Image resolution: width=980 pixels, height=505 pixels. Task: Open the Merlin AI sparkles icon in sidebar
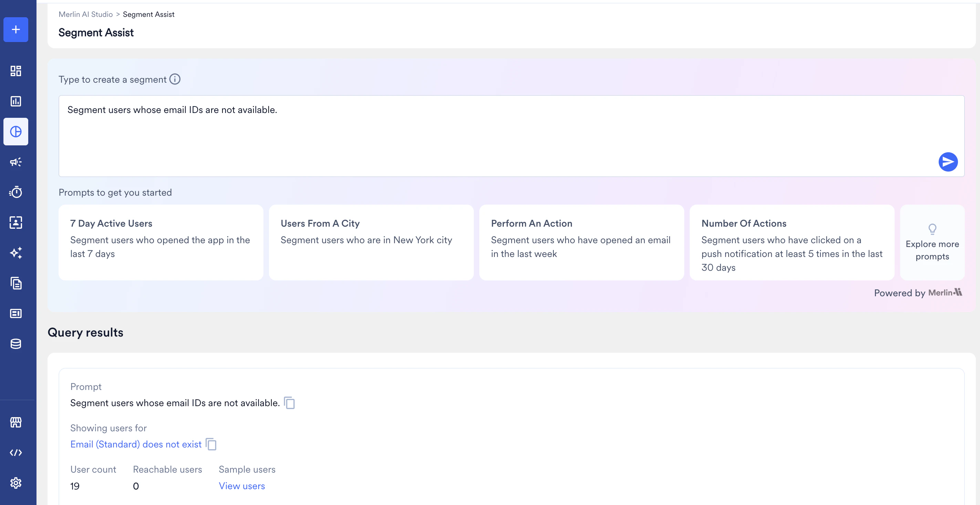(x=15, y=253)
